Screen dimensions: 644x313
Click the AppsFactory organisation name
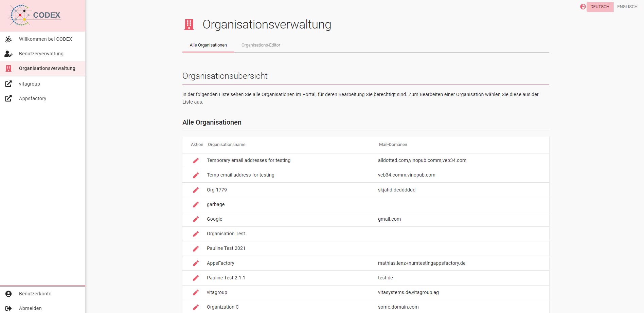coord(220,263)
